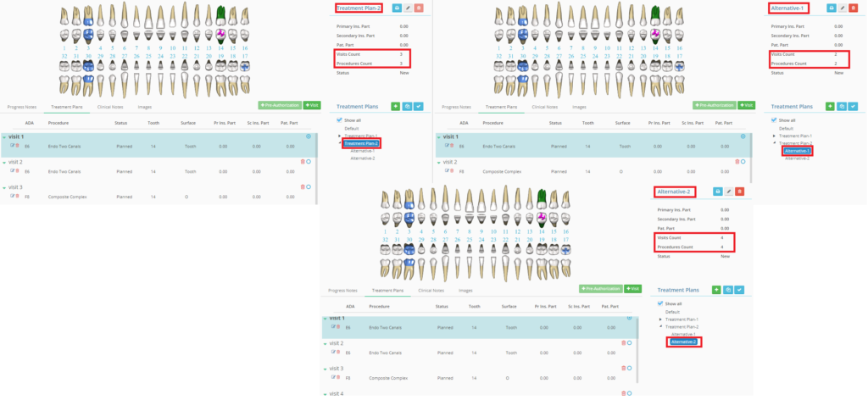Collapse visit 3 chevron in Treatment Plan-2 screen

click(4, 187)
